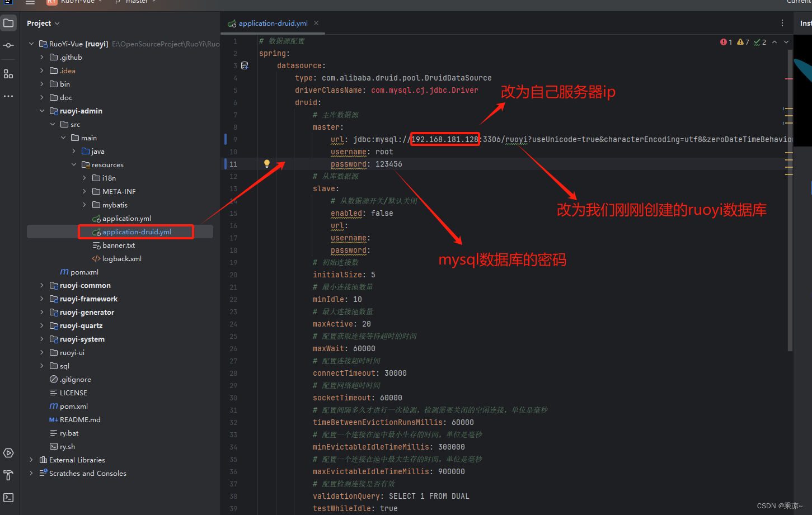This screenshot has width=812, height=515.
Task: Open the Structure tool window icon
Action: click(8, 74)
